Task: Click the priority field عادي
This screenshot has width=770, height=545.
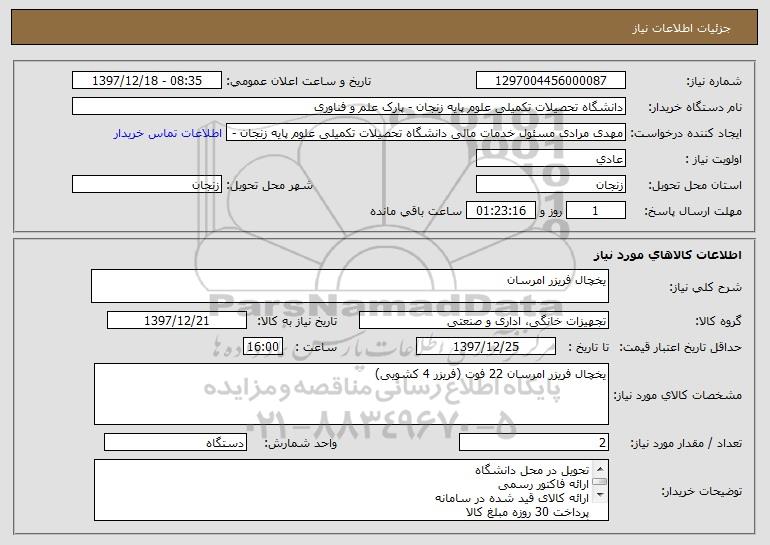Action: point(550,159)
